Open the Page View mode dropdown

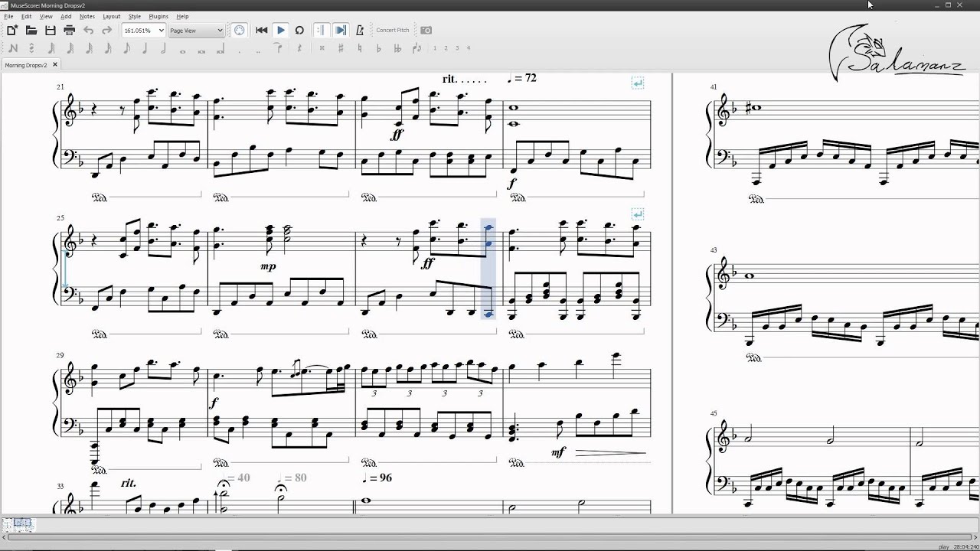(196, 31)
